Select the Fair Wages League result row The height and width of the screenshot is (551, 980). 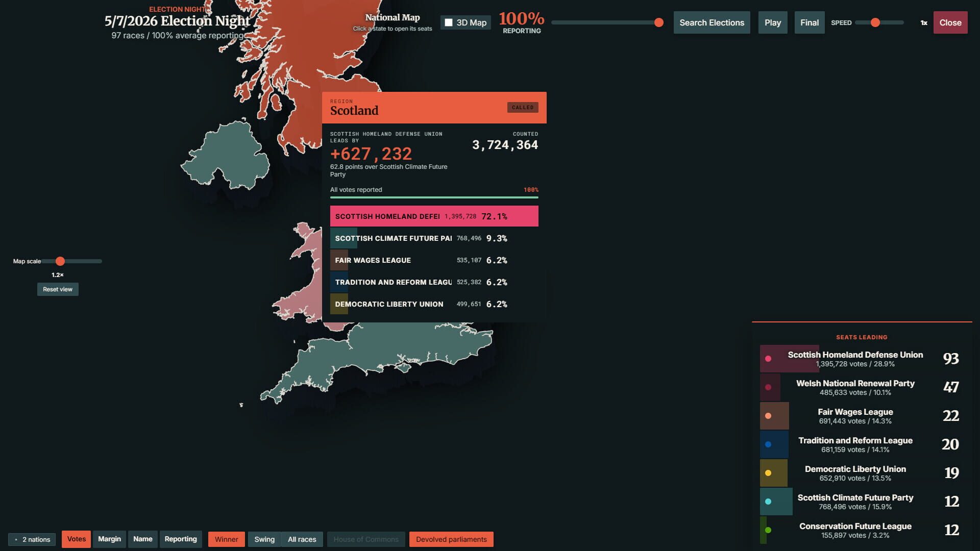434,260
